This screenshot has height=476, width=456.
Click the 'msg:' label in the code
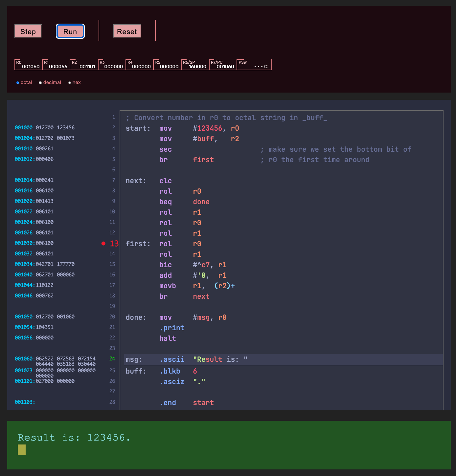click(x=134, y=359)
